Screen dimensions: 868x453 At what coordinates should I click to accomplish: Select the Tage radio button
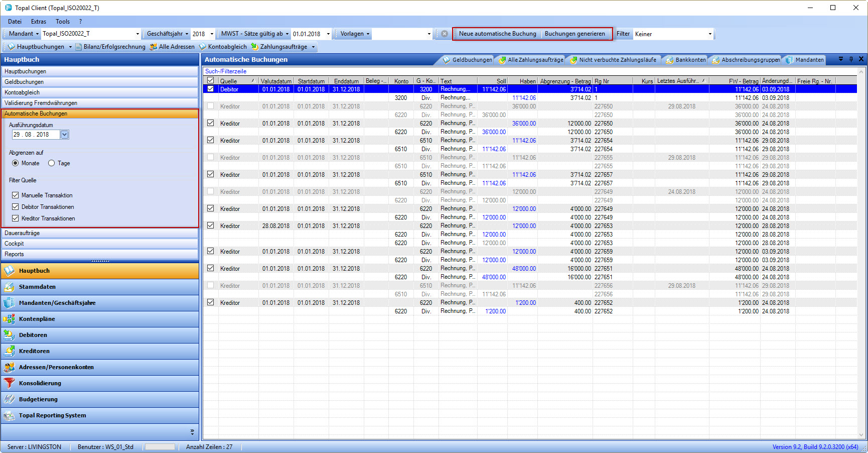click(52, 163)
